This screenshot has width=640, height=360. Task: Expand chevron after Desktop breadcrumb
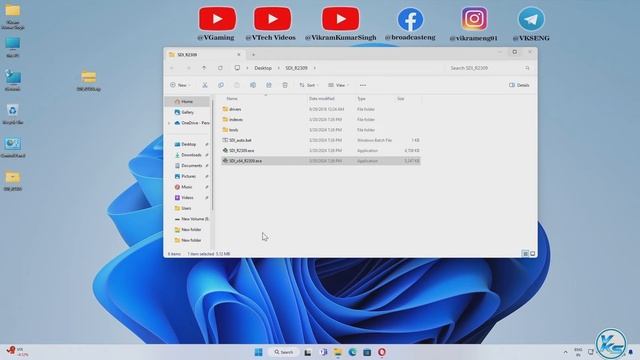[279, 68]
